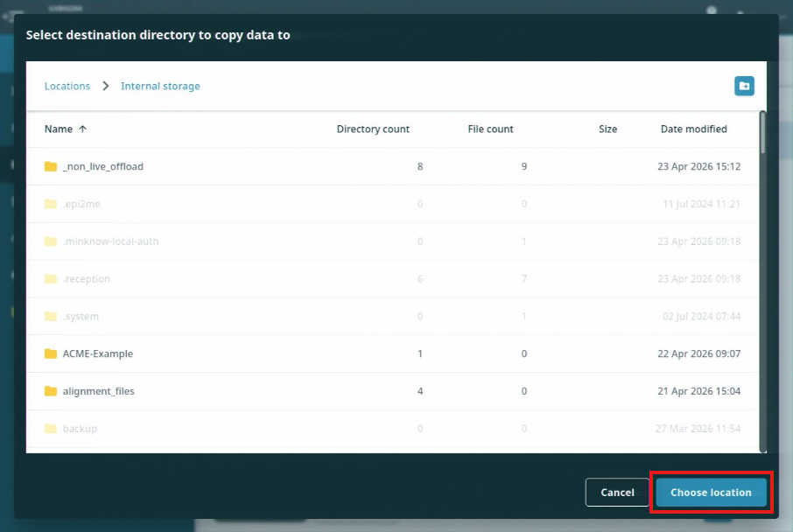Click the folder icon for alignment_files
793x532 pixels.
click(x=50, y=391)
